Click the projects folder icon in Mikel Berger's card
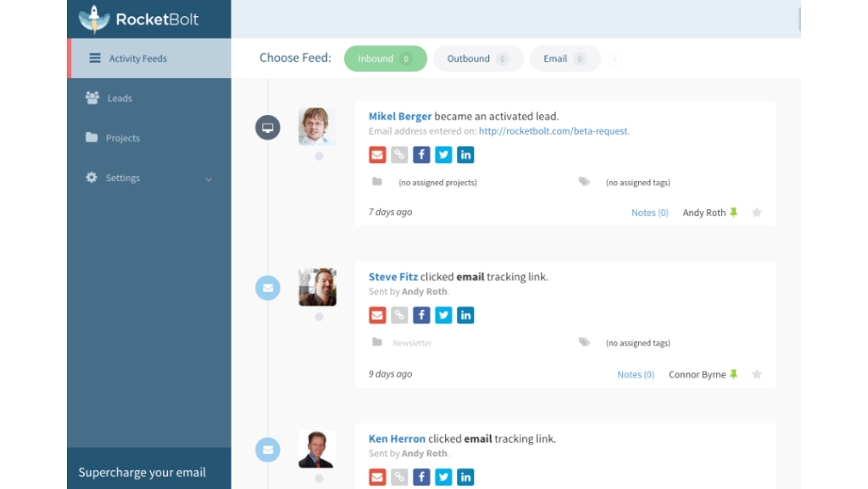This screenshot has height=489, width=868. 377,182
